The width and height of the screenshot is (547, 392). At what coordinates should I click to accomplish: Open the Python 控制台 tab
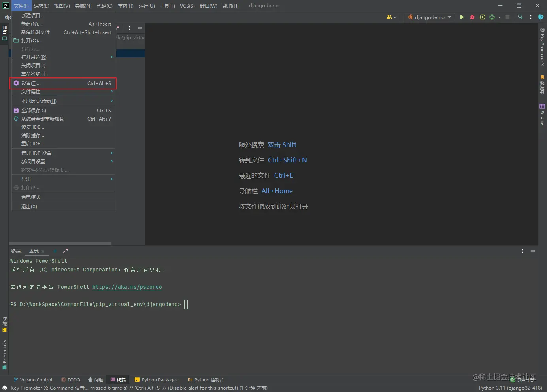(x=206, y=380)
